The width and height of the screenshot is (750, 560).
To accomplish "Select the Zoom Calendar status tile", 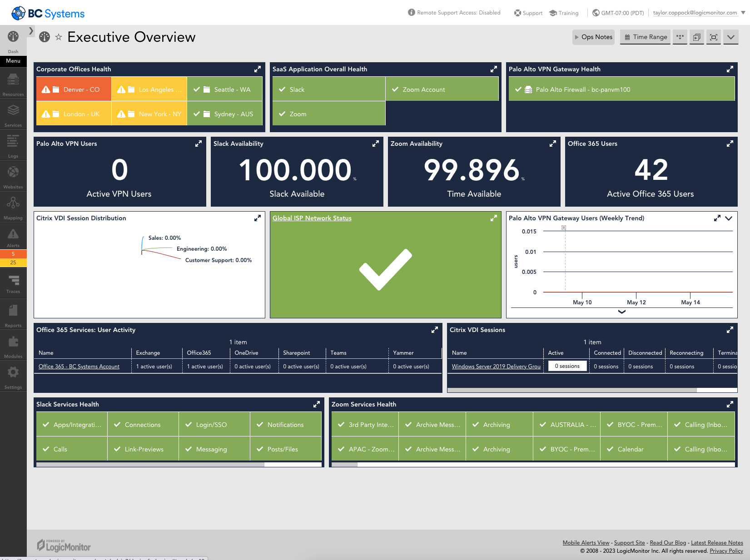I will coord(634,449).
